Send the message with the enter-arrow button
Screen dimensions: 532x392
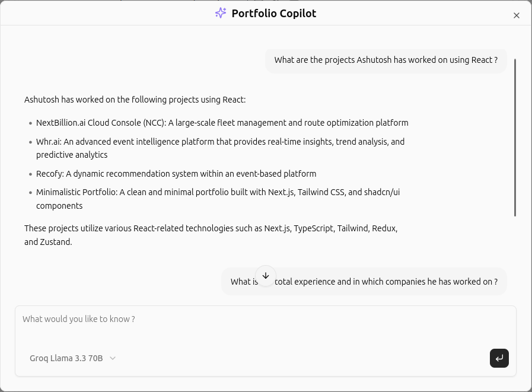pyautogui.click(x=499, y=358)
